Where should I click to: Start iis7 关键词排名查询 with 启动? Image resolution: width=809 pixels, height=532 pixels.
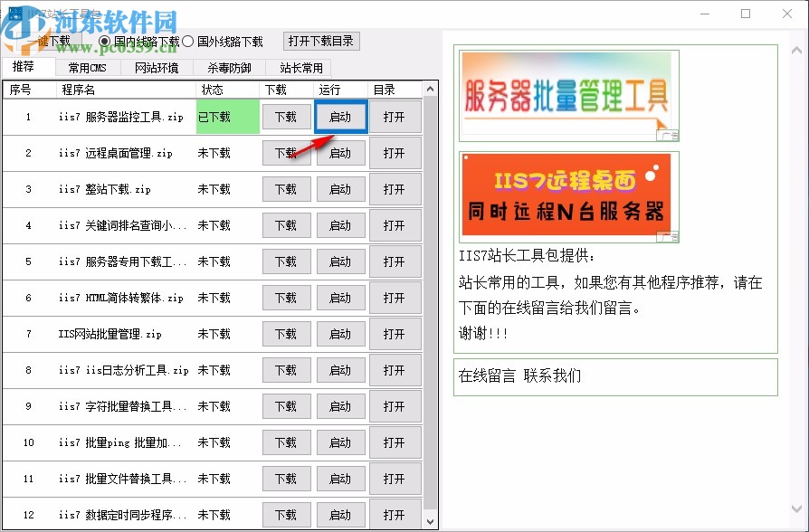[x=341, y=224]
